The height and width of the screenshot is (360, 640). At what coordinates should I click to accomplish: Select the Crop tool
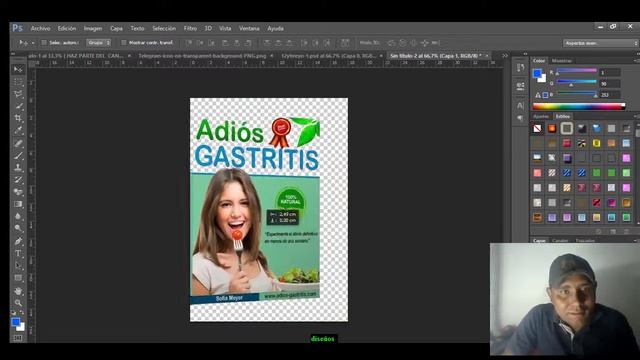18,118
